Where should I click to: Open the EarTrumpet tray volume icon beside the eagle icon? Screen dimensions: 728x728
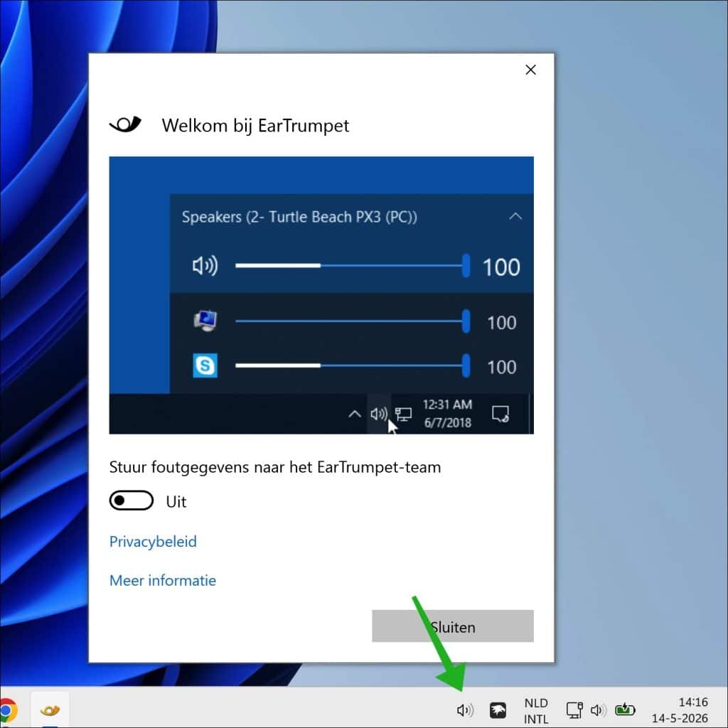pos(465,710)
